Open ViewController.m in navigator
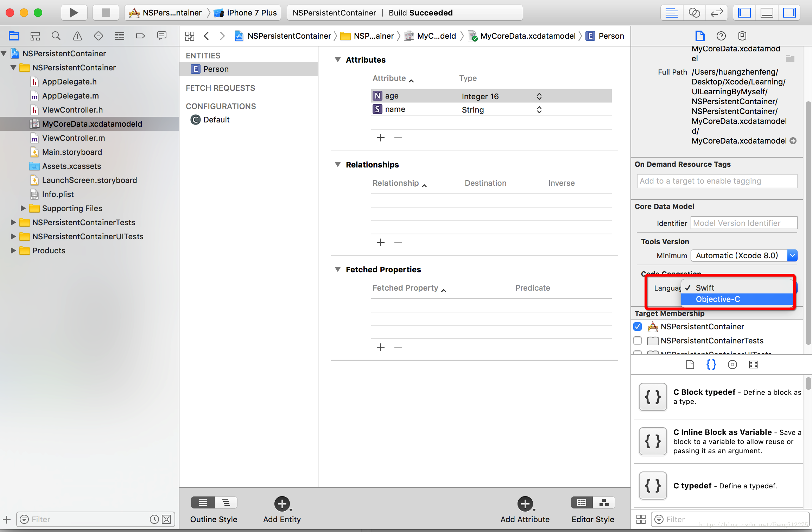The width and height of the screenshot is (812, 532). [73, 138]
